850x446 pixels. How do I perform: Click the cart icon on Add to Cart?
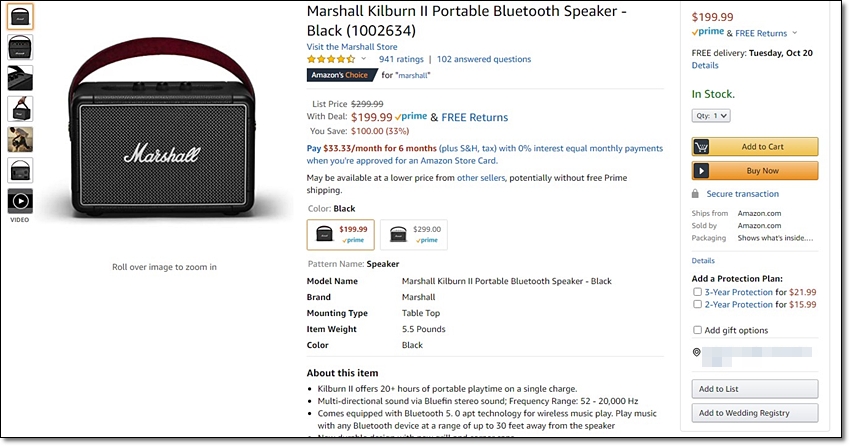point(701,146)
